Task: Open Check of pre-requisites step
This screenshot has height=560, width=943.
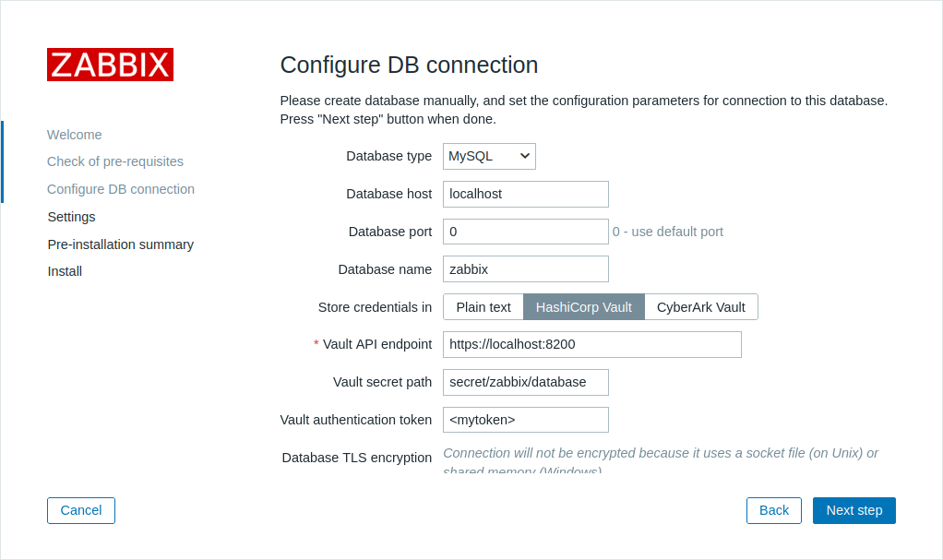Action: tap(115, 161)
